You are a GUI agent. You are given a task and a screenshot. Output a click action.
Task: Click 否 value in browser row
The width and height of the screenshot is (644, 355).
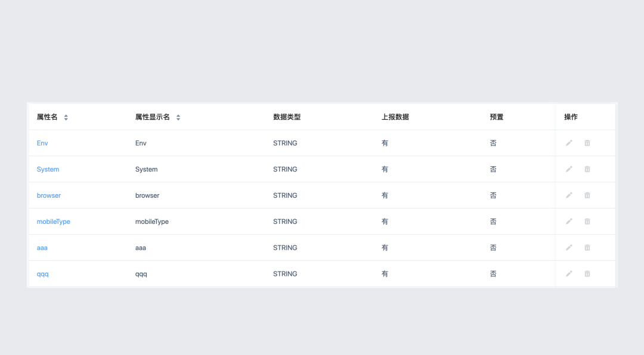[493, 195]
